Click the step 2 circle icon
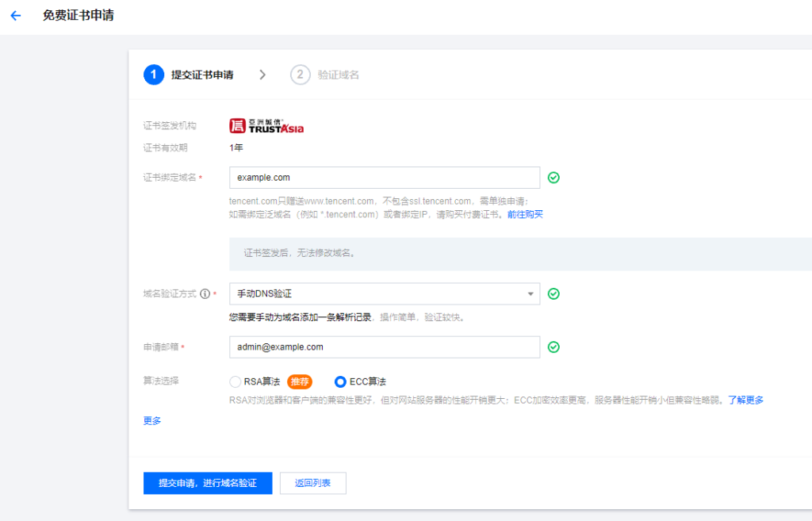The image size is (812, 521). pos(300,75)
